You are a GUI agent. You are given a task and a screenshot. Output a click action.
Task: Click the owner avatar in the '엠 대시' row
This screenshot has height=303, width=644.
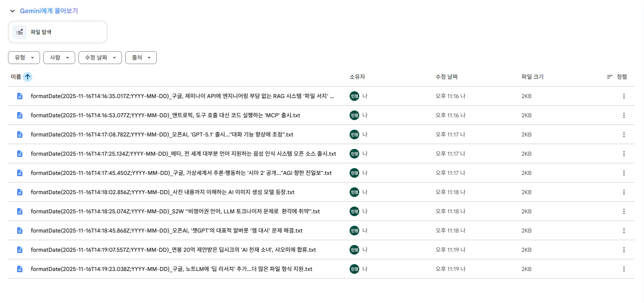point(354,231)
